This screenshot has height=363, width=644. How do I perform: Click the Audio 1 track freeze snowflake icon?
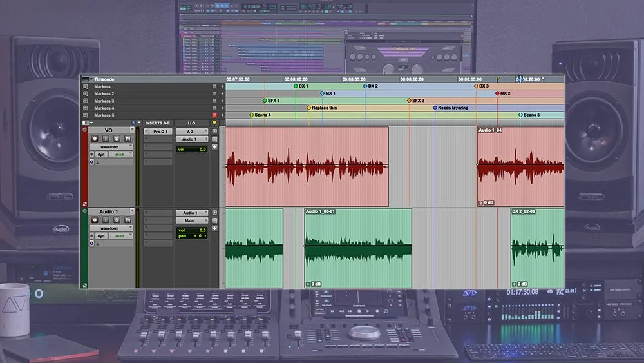coord(91,236)
